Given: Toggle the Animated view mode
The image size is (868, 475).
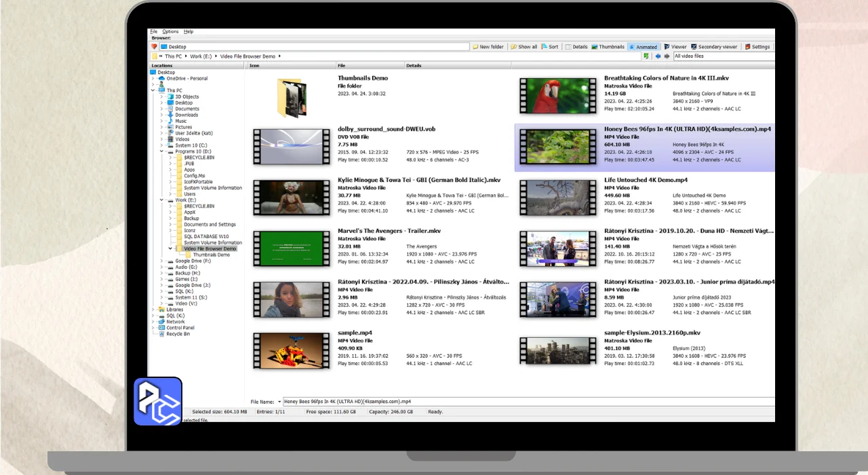Looking at the screenshot, I should (643, 47).
